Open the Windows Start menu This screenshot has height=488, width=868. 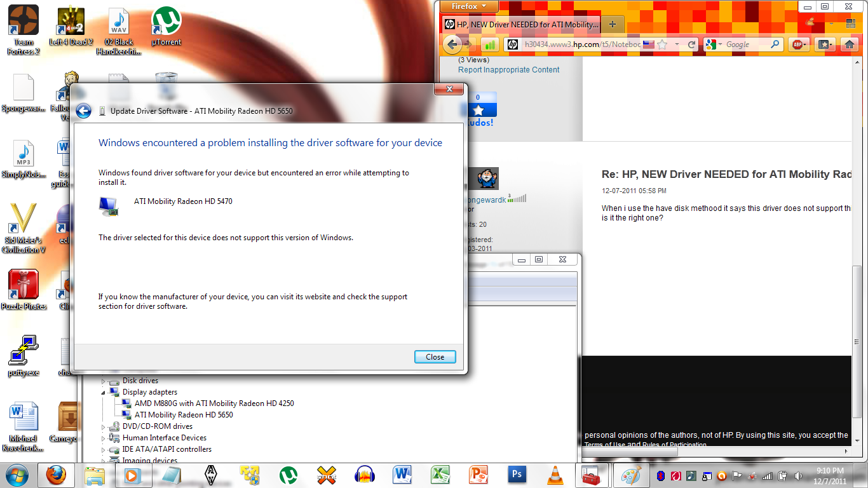tap(17, 475)
